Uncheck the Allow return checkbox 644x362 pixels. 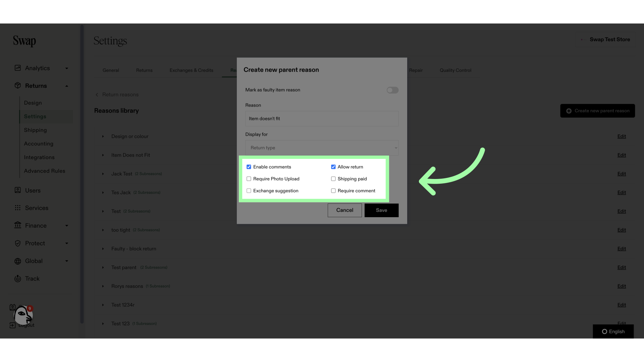coord(333,167)
